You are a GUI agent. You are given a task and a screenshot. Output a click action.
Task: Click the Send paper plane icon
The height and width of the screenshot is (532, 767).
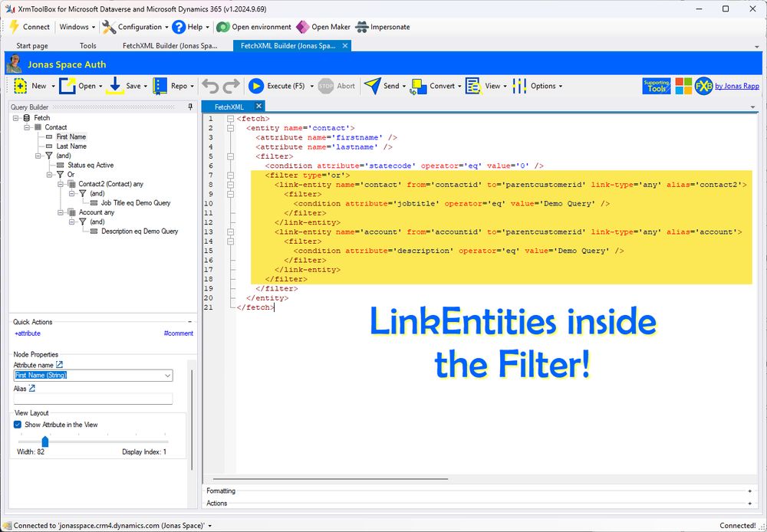[372, 86]
